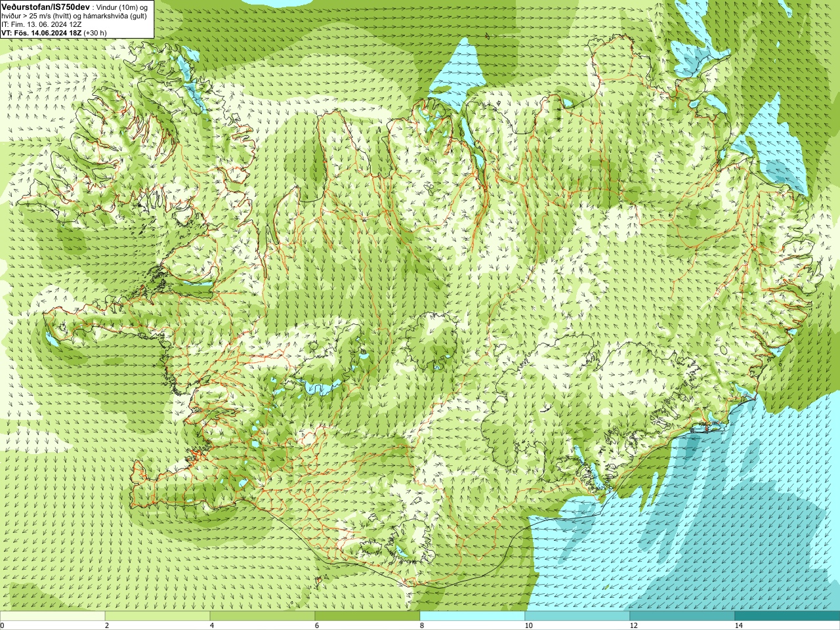Viewport: 840px width, 630px height.
Task: Click the dark green 6–8 m/s legend swatch
Action: point(367,616)
